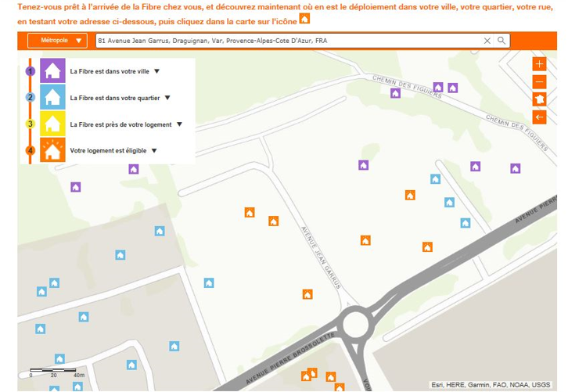Screen dimensions: 568x392
Task: Click the yellow house legend icon, step 3
Action: (x=52, y=124)
